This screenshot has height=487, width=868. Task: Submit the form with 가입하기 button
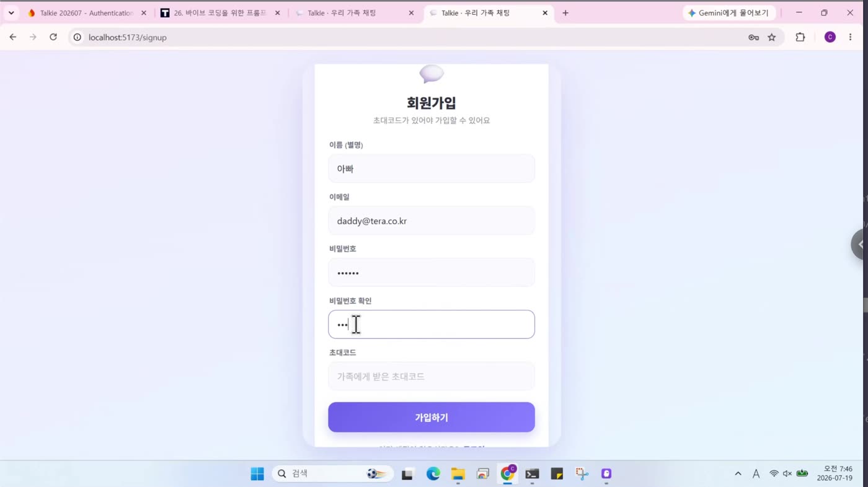click(432, 418)
